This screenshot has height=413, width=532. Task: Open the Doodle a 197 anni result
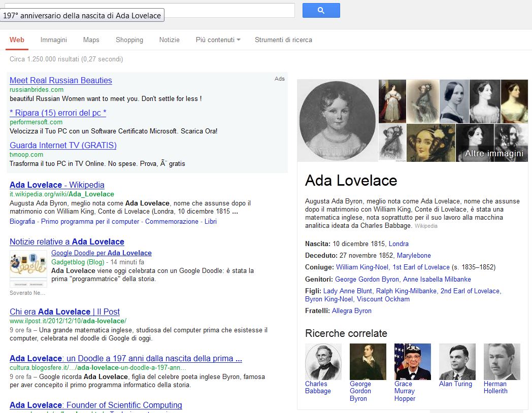pos(126,358)
